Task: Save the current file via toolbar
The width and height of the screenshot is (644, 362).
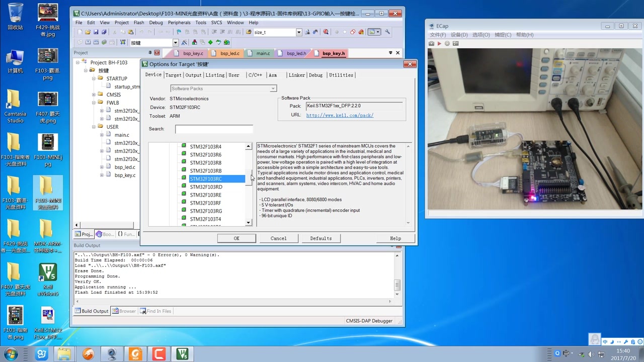Action: click(x=96, y=32)
